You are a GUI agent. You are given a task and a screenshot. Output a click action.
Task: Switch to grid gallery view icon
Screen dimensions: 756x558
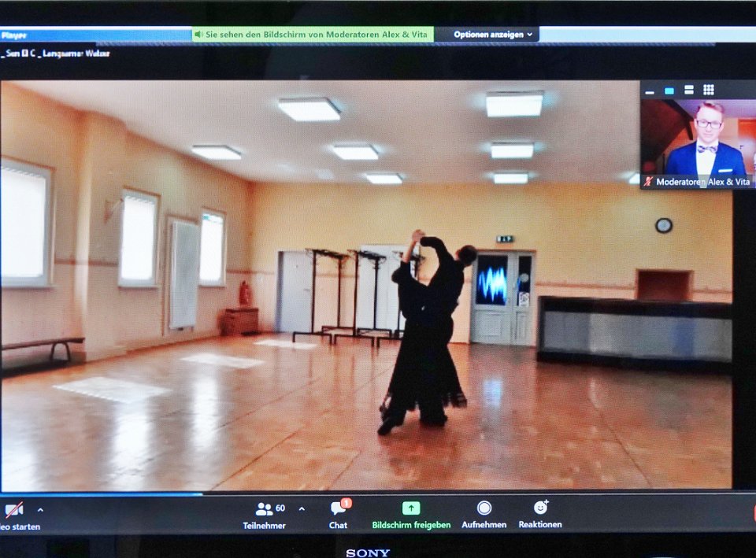[708, 90]
